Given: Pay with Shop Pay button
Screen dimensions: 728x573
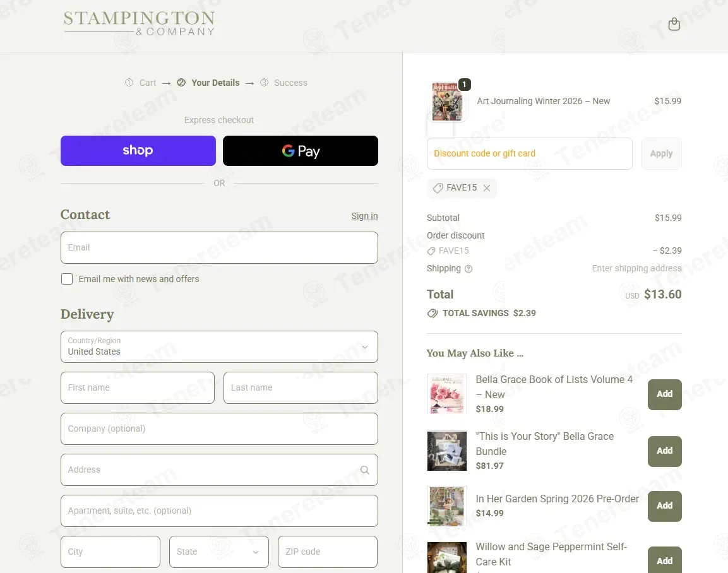Looking at the screenshot, I should [138, 151].
